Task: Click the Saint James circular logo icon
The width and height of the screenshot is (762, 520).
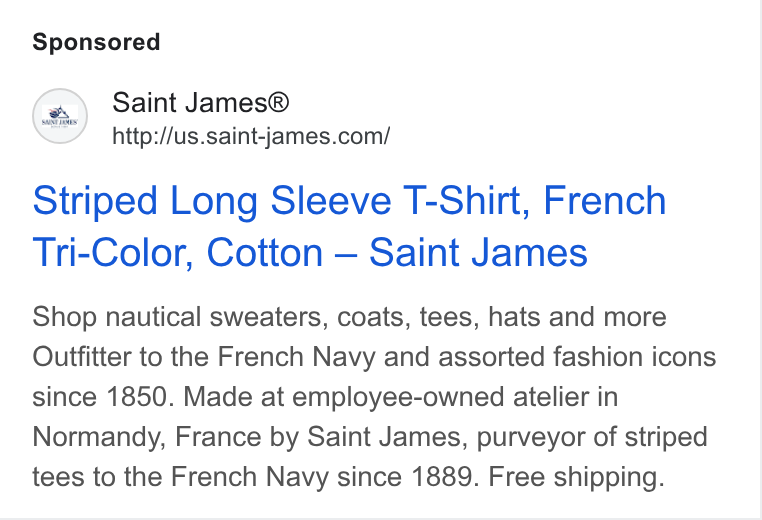Action: click(x=60, y=116)
